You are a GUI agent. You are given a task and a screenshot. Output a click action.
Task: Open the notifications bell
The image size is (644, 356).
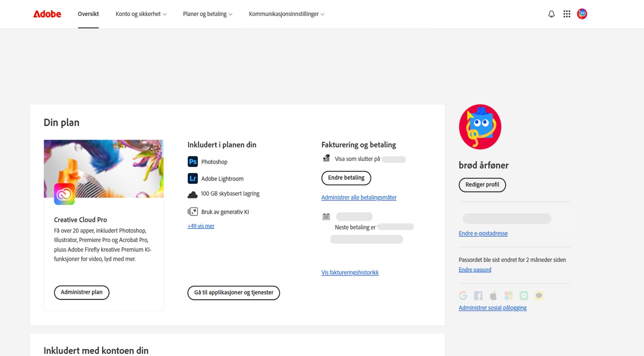[551, 14]
